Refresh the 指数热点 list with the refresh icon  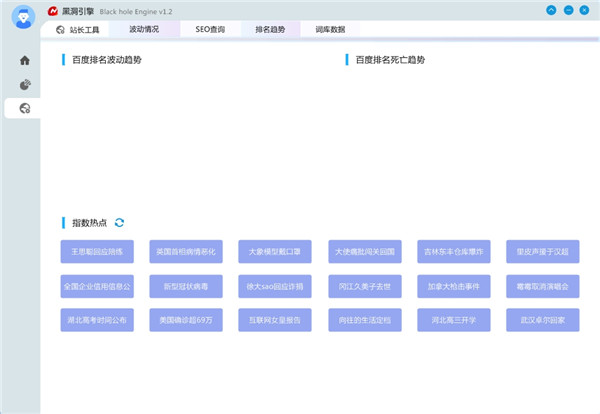119,223
